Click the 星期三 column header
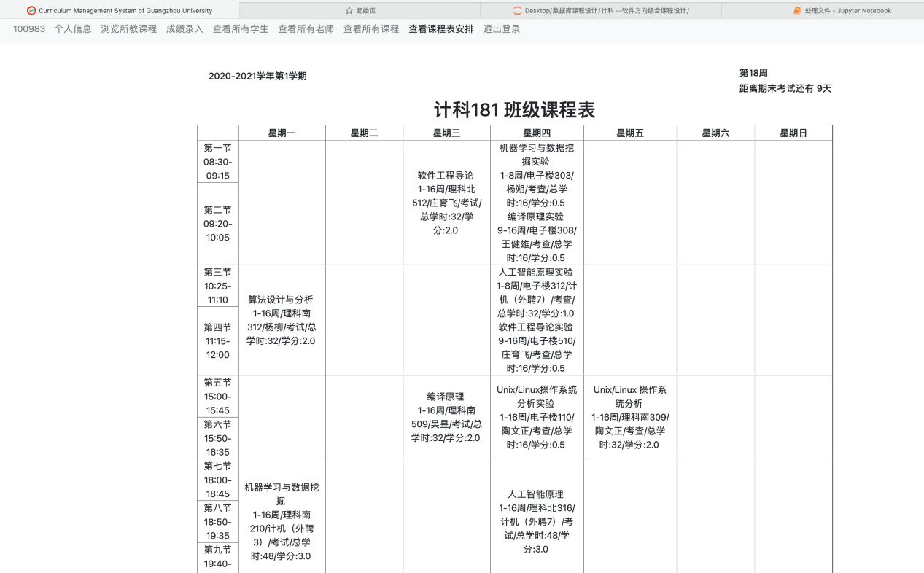 pyautogui.click(x=446, y=133)
